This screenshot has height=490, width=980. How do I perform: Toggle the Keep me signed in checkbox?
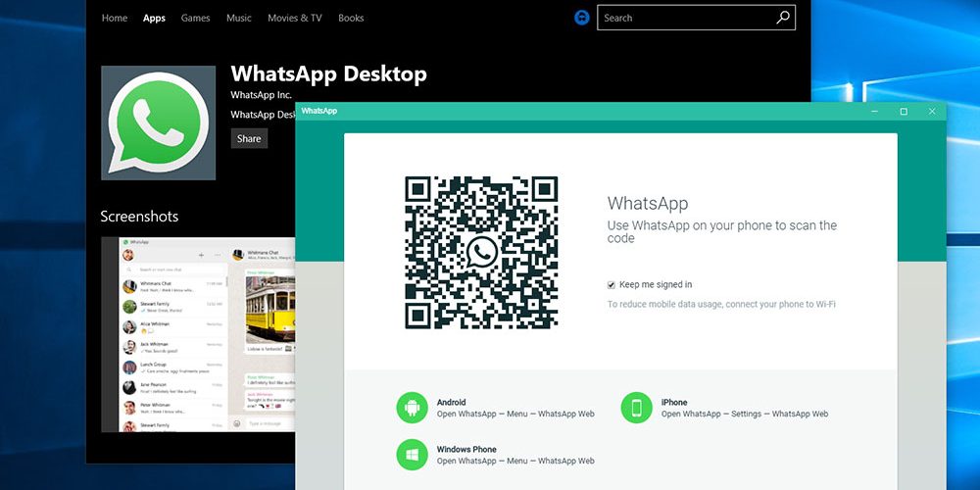pos(612,285)
